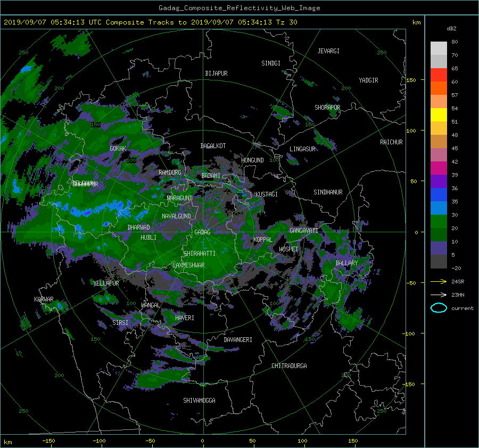Click the SINDHANUR city label
Viewport: 479px width, 448px height.
tap(328, 192)
